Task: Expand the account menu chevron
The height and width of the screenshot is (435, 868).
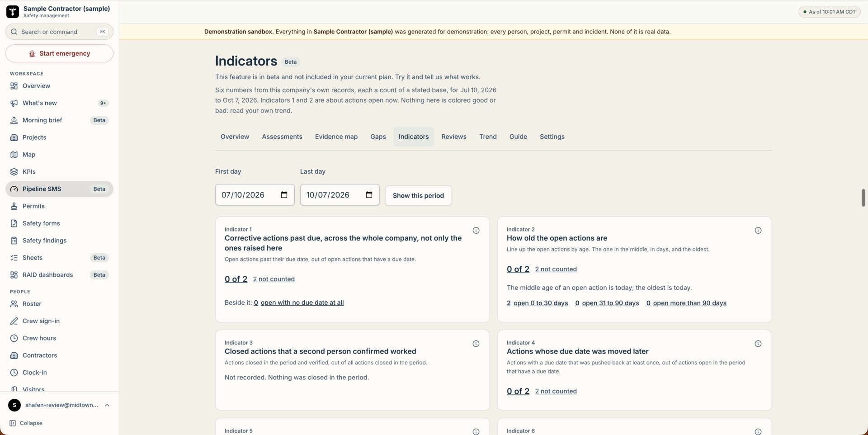Action: pyautogui.click(x=107, y=405)
